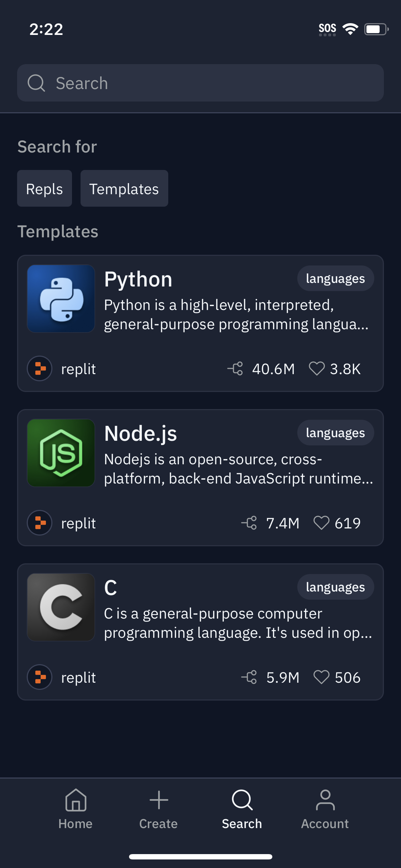
Task: Tap the languages tag on Python card
Action: [335, 278]
